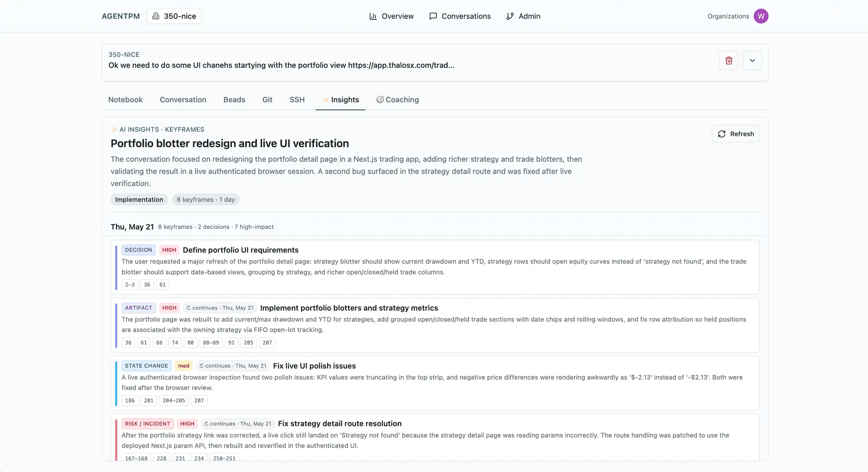This screenshot has width=868, height=472.
Task: Open the Conversations page
Action: (460, 16)
